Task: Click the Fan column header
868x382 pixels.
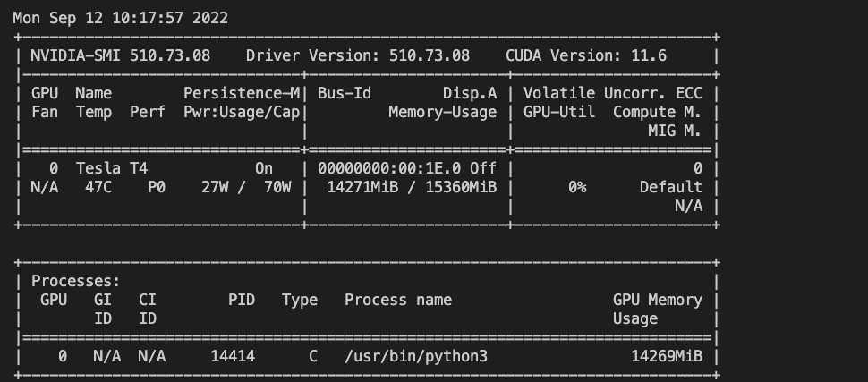Action: coord(44,113)
